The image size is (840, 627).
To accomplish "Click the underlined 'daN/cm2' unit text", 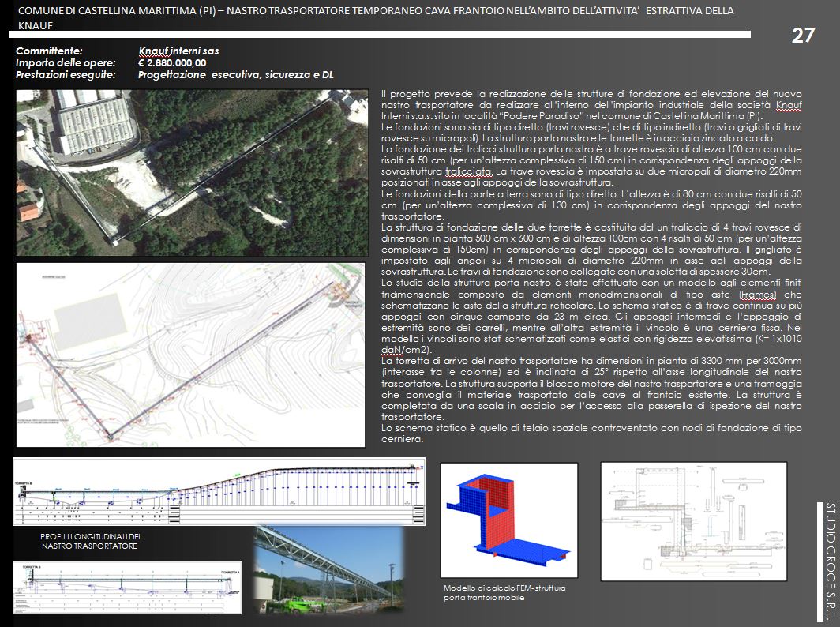I will click(406, 350).
